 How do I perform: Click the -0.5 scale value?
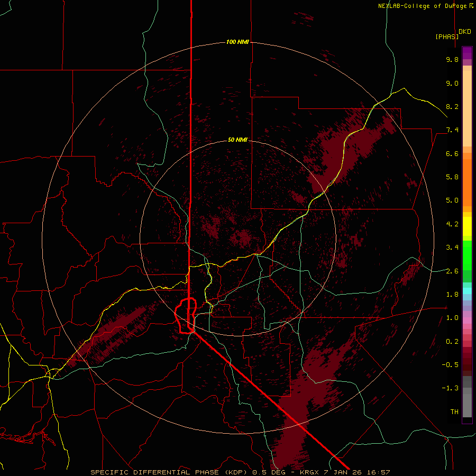pos(450,365)
